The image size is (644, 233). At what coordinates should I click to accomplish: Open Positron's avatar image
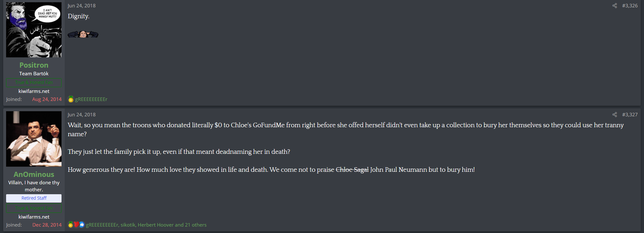pyautogui.click(x=34, y=30)
